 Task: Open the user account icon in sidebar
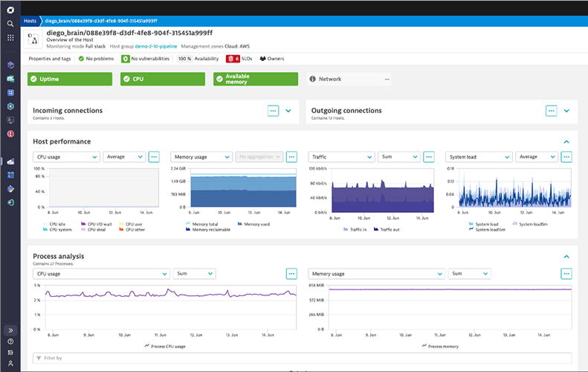pyautogui.click(x=10, y=363)
